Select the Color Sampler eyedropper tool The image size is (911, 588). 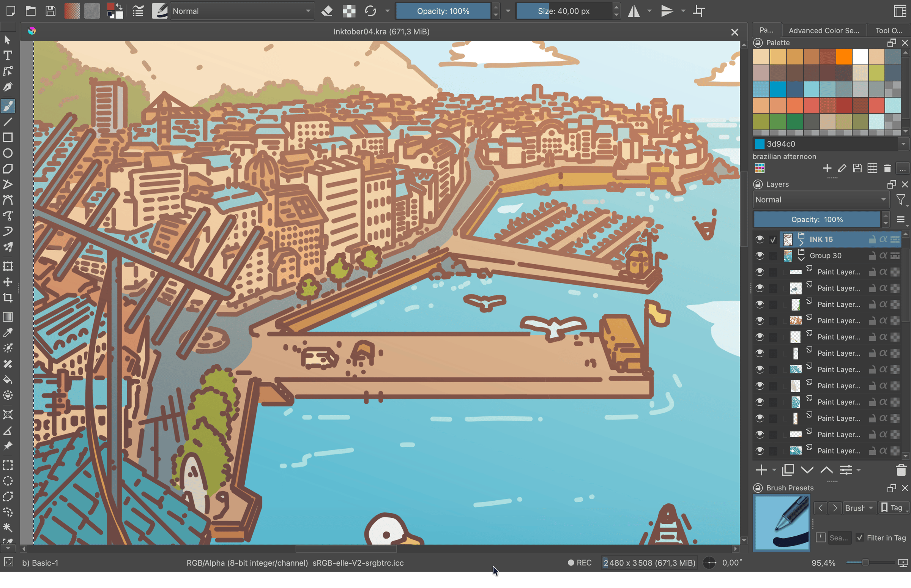[x=8, y=333]
